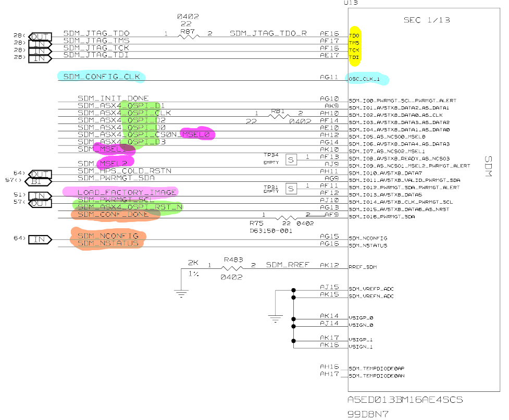This screenshot has height=420, width=509.
Task: Click the SDM_ASX4_QSPI_D1 net label
Action: pyautogui.click(x=121, y=105)
